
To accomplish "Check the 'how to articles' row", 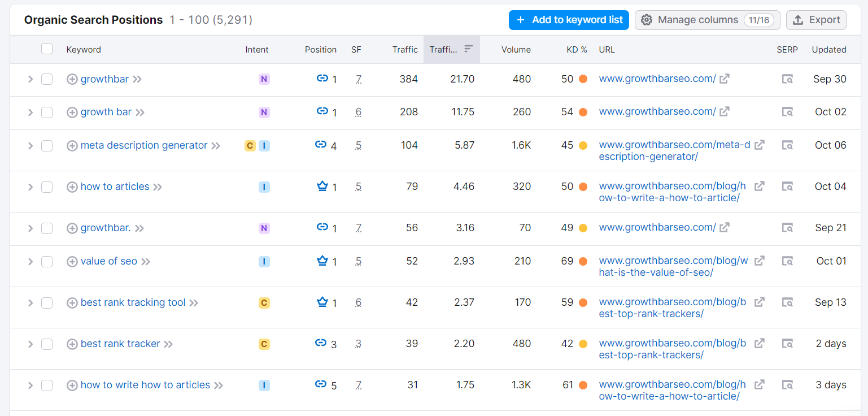I will click(x=47, y=187).
